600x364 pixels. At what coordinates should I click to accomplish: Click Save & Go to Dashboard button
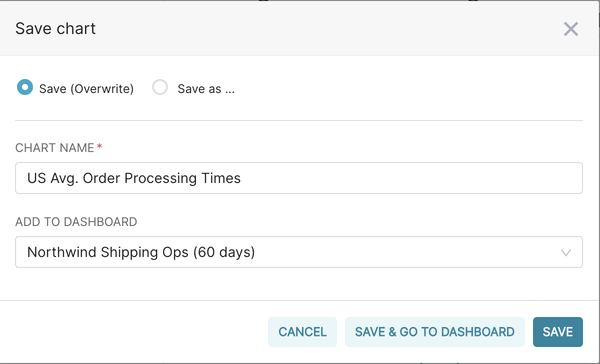(434, 332)
